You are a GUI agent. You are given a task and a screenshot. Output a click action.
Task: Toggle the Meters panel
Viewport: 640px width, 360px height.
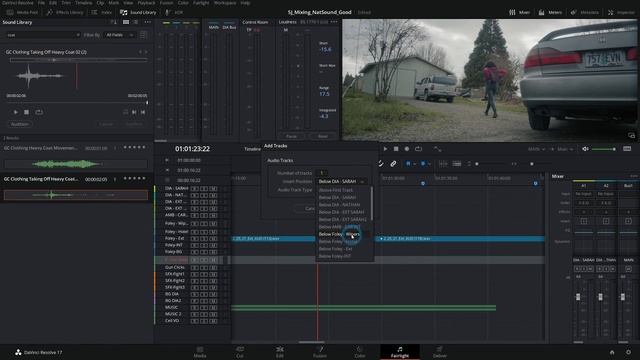[550, 13]
